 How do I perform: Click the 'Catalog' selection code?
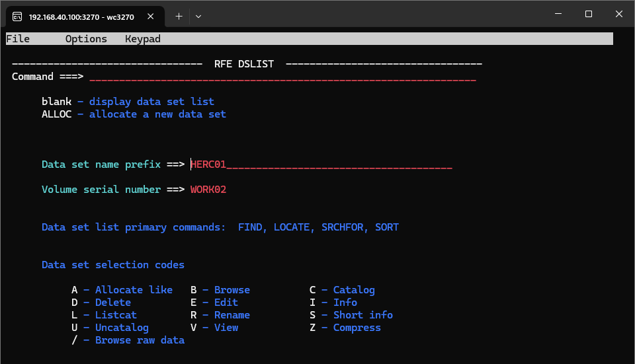[354, 290]
